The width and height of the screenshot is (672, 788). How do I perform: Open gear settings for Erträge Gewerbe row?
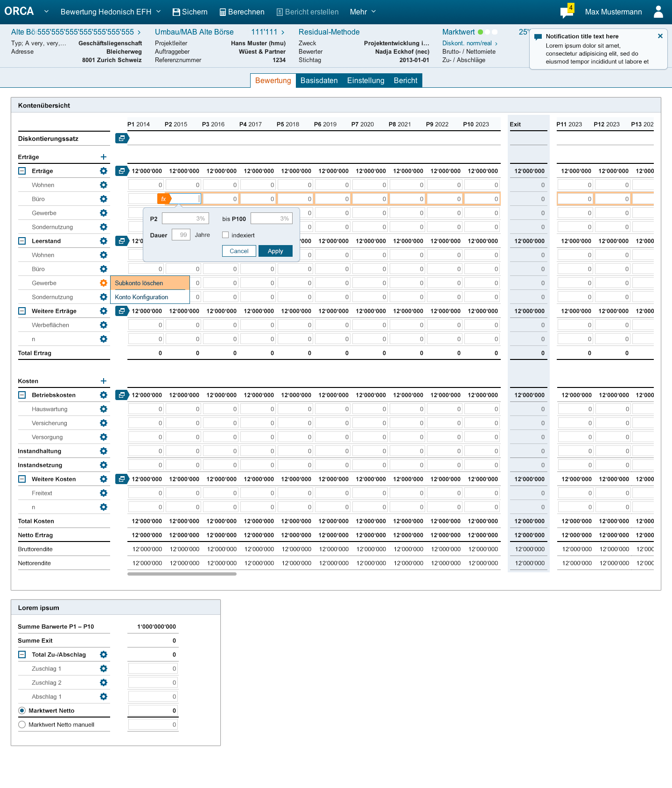point(104,213)
